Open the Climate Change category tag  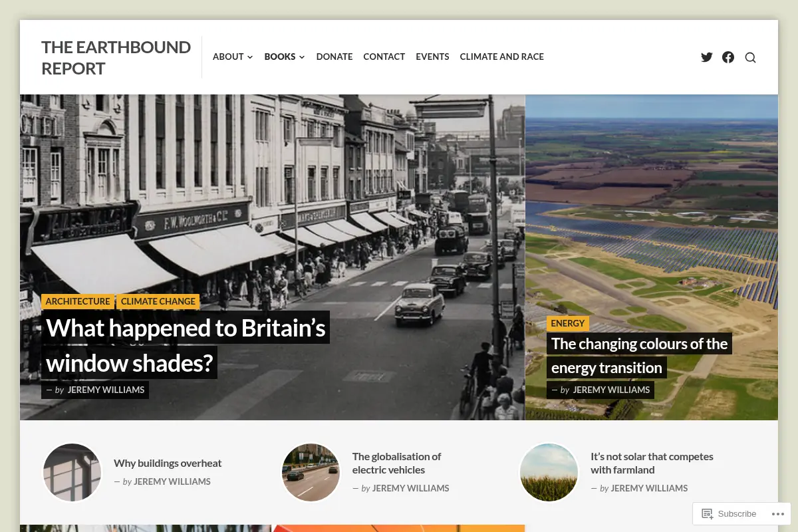point(158,301)
